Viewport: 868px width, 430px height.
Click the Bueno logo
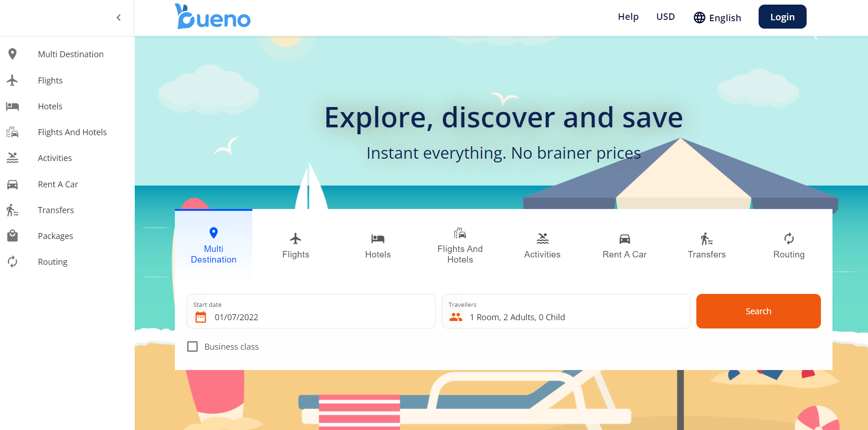(213, 17)
